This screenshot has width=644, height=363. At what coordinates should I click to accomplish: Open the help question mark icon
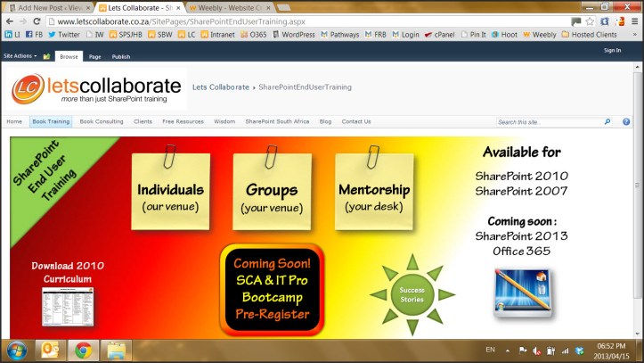click(x=628, y=121)
